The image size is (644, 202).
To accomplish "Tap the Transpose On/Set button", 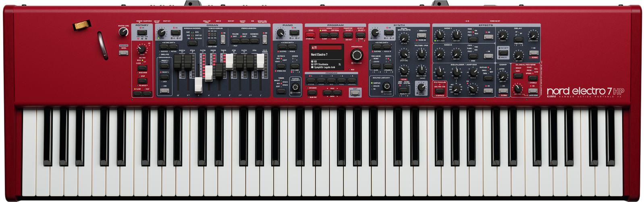I will [x=348, y=35].
